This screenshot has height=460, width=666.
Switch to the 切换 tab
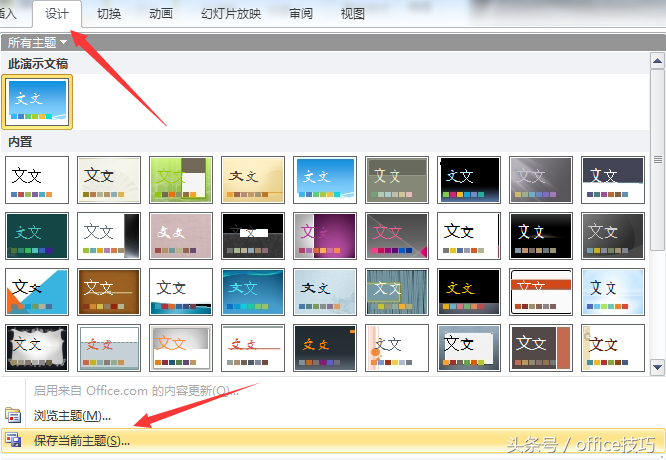coord(109,14)
